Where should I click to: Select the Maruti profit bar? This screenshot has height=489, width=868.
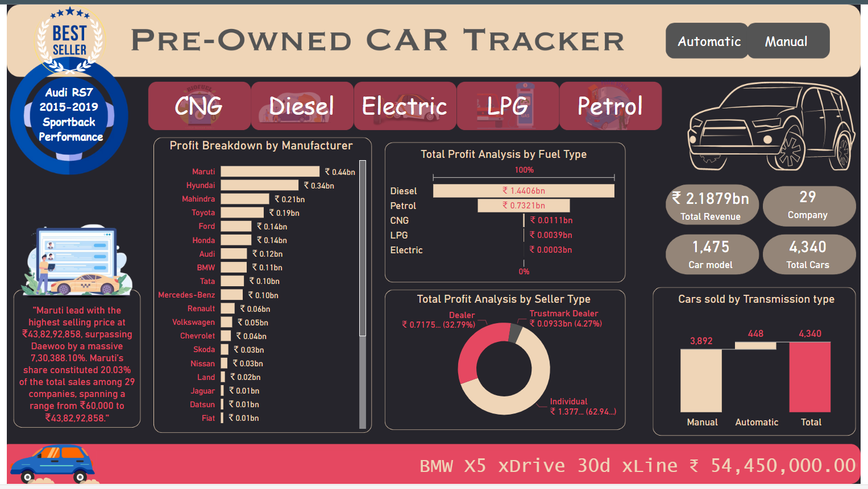point(270,172)
